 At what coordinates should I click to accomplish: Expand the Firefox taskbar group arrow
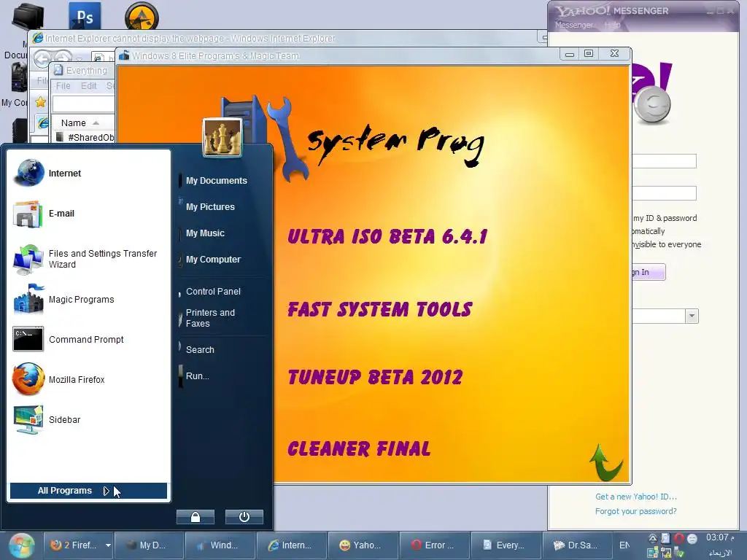point(108,545)
